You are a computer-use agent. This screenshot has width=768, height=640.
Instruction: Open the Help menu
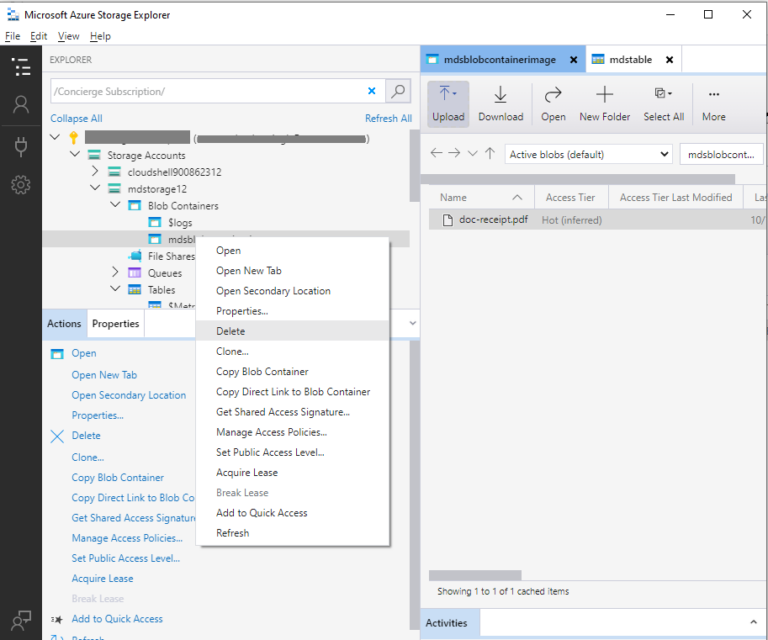pyautogui.click(x=100, y=36)
